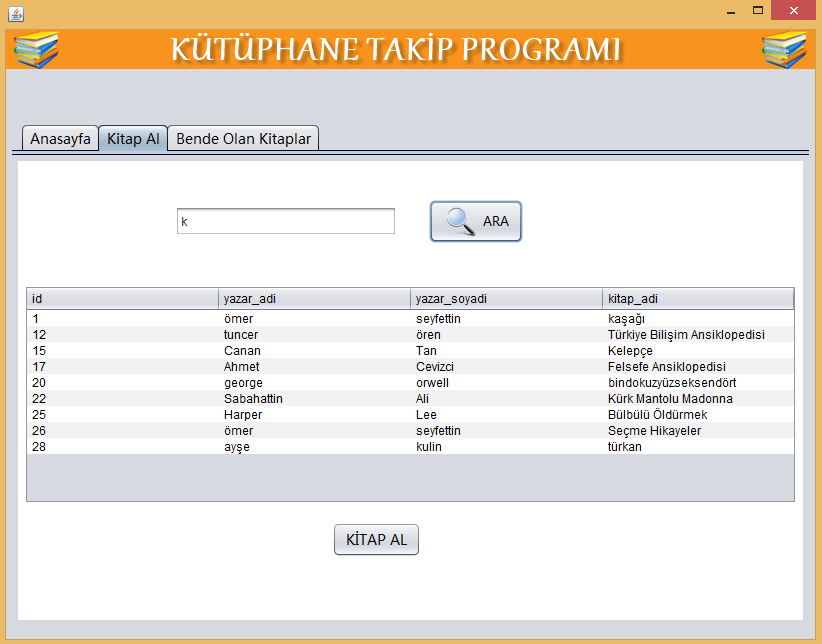Click the magnifying glass search icon
822x644 pixels.
pyautogui.click(x=460, y=221)
